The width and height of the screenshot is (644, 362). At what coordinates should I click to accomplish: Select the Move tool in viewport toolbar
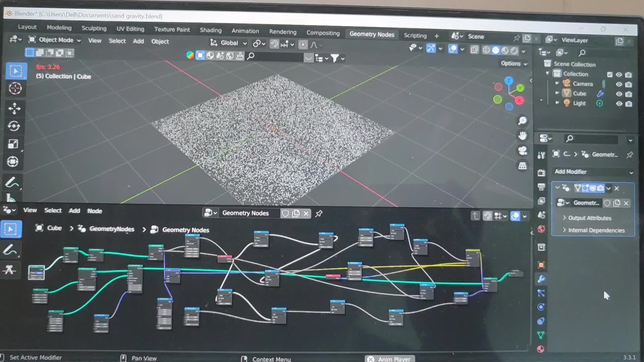14,108
